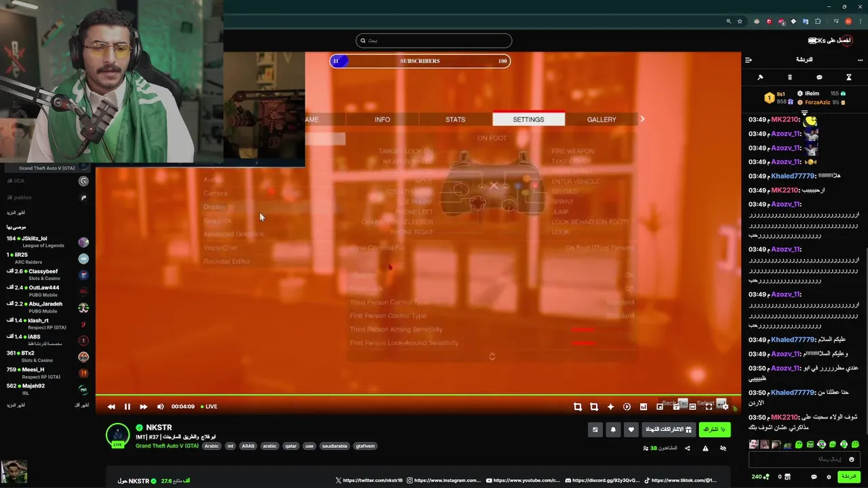
Task: Click chat username Khaled77779 at top
Action: pos(792,176)
